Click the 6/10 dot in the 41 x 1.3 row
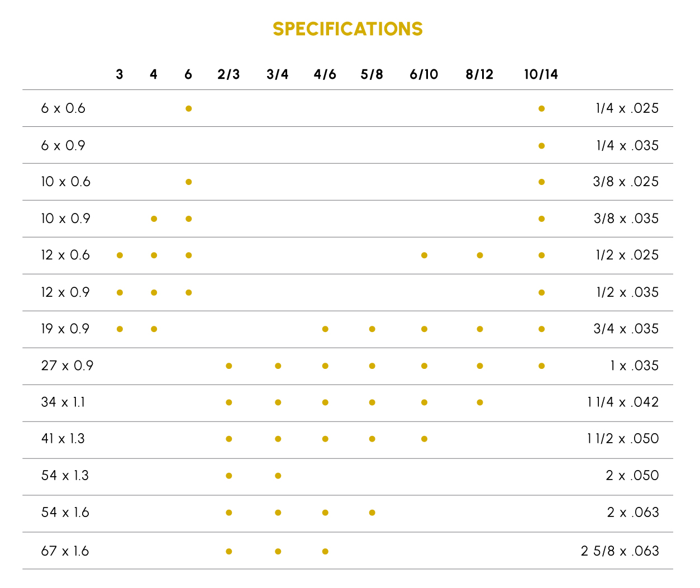The width and height of the screenshot is (700, 588). click(x=425, y=439)
